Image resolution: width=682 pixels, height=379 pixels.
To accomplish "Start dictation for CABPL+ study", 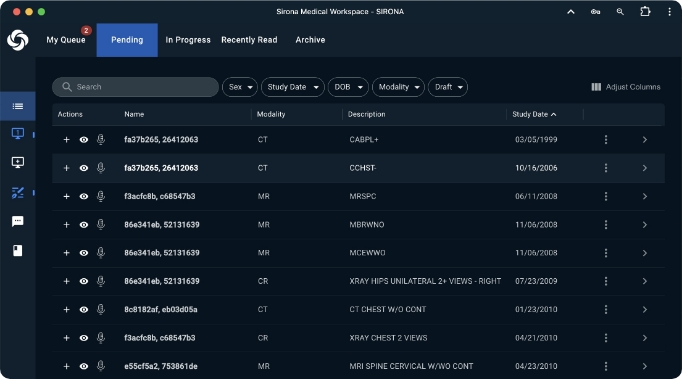I will (x=101, y=140).
